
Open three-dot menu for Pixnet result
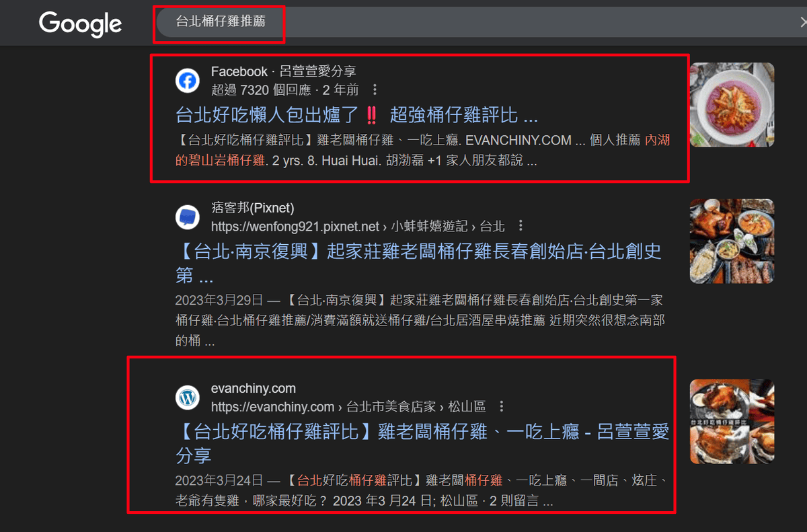[521, 226]
